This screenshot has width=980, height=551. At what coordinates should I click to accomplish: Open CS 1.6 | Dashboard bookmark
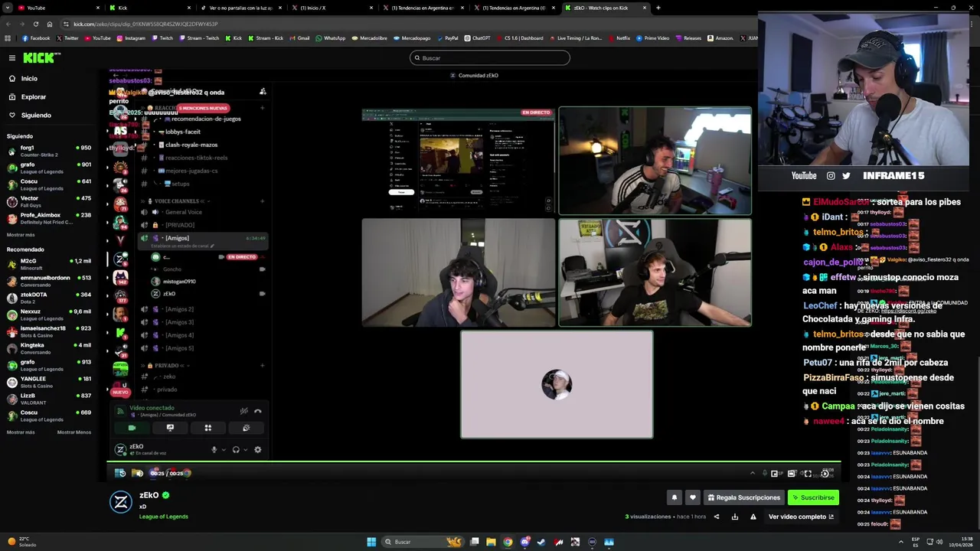(520, 38)
